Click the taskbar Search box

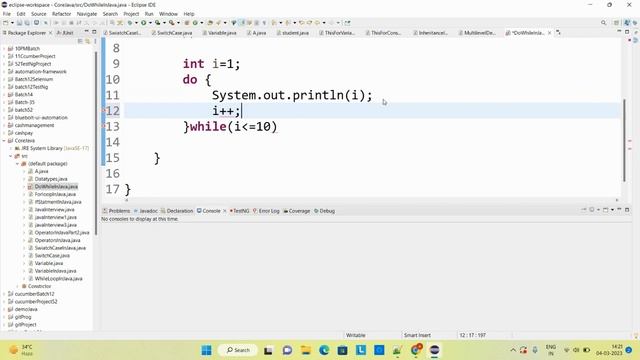[x=238, y=350]
